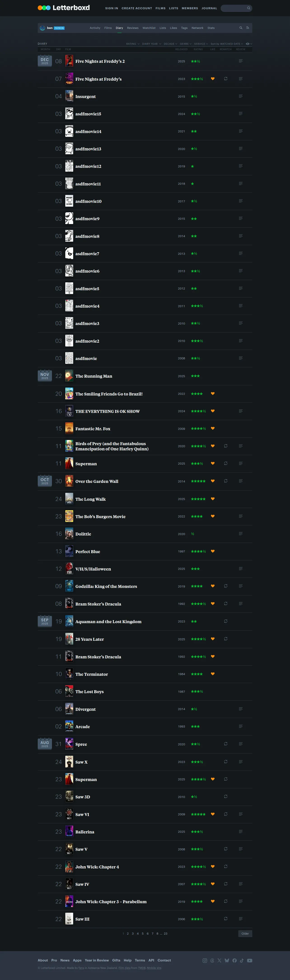Open profile search icon in ben's navigation bar

241,28
